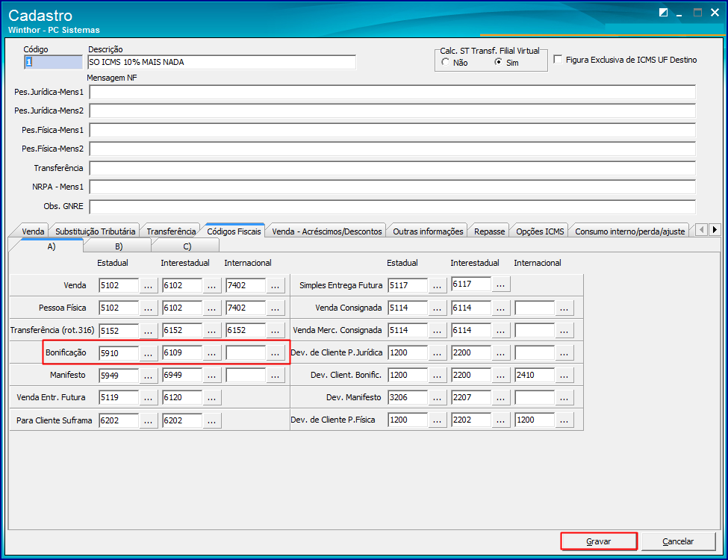
Task: Open lookup for Dev. Client. Bonific. Internacional 2410
Action: coord(564,375)
